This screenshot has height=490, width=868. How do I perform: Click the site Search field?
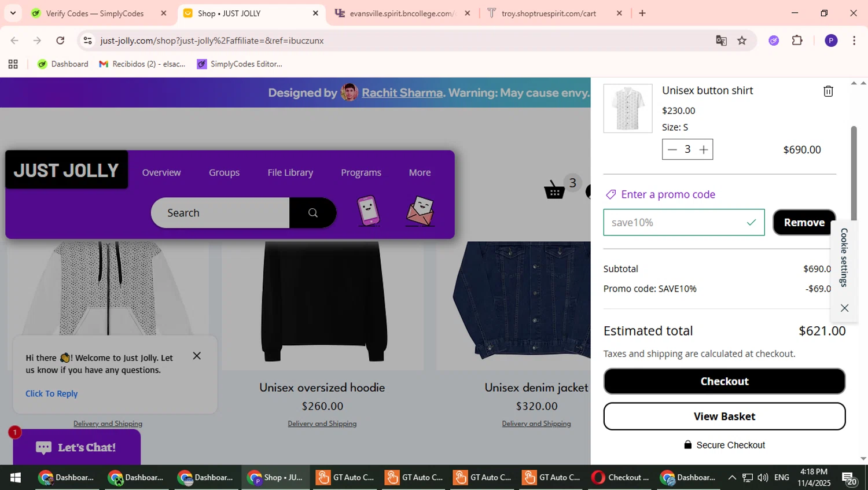pyautogui.click(x=220, y=213)
